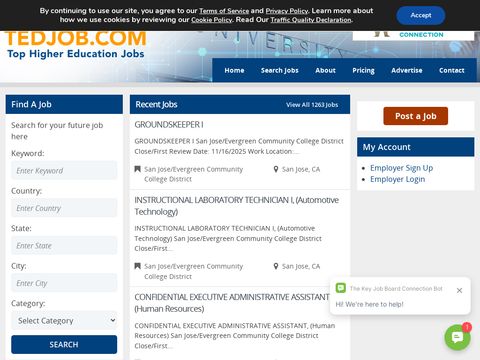
Task: Open the Cookie Policy link
Action: [211, 20]
